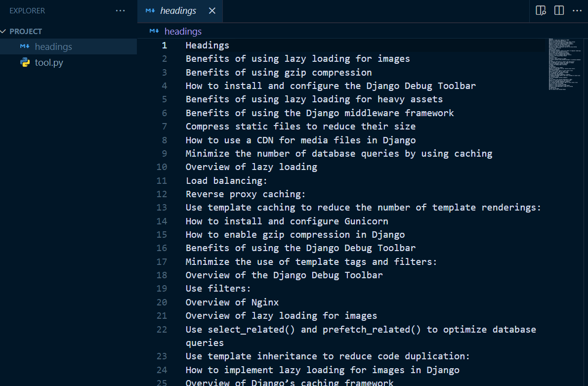Click the Python icon beside tool.py
The width and height of the screenshot is (588, 386).
click(25, 62)
